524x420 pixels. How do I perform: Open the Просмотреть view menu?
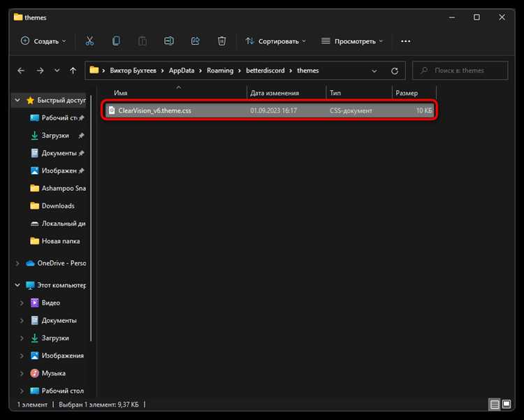click(x=352, y=41)
